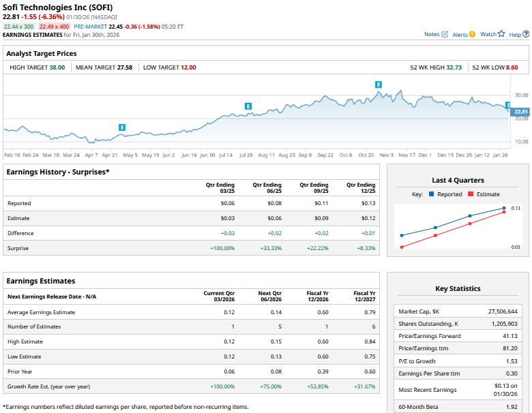
Task: Open Help via the question mark icon
Action: pyautogui.click(x=524, y=34)
